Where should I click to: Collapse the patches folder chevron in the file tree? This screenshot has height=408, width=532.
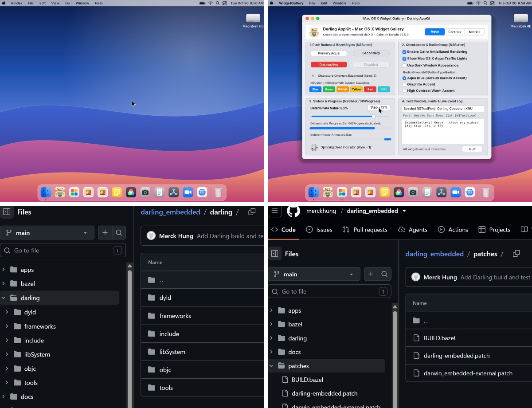coord(271,366)
